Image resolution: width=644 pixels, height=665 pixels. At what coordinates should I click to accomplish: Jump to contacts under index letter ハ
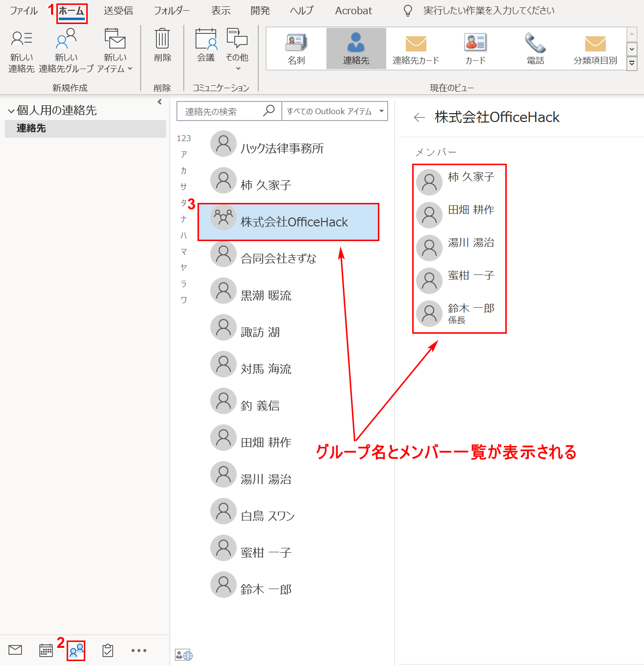[184, 235]
